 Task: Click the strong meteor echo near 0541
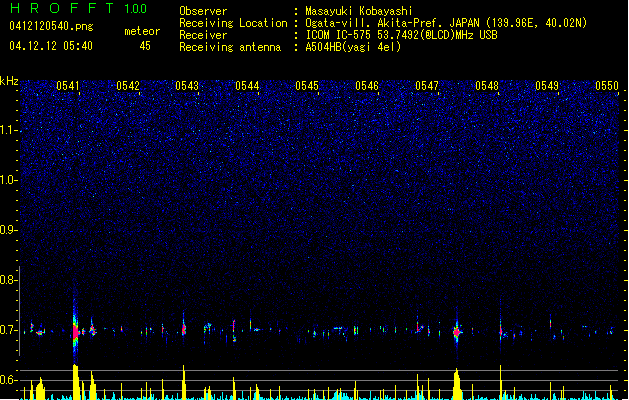pyautogui.click(x=75, y=332)
